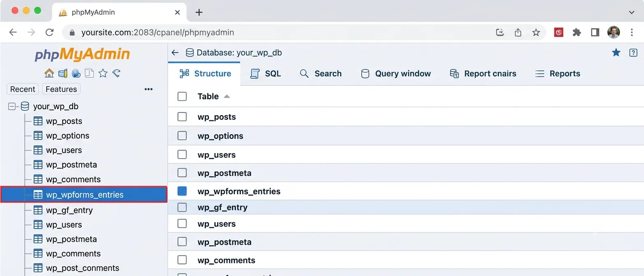This screenshot has width=644, height=276.
Task: Click the database cylinder icon in the breadcrumb
Action: click(x=190, y=53)
